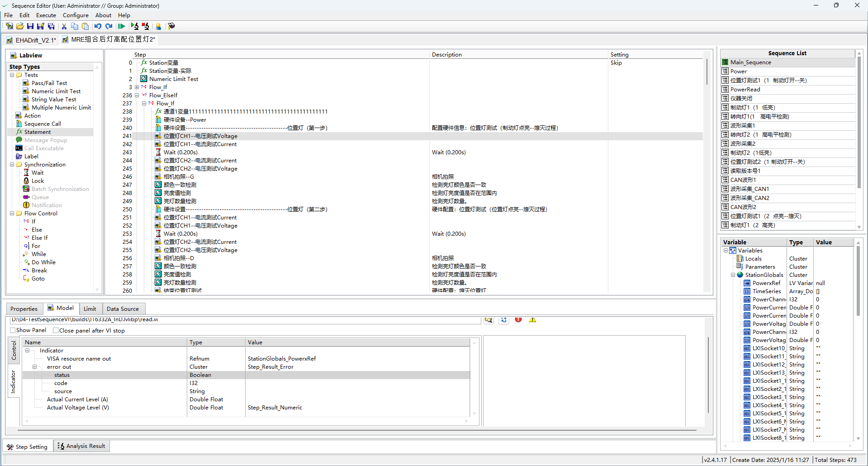The height and width of the screenshot is (466, 868).
Task: Select the Cut tool in the toolbar
Action: point(64,26)
